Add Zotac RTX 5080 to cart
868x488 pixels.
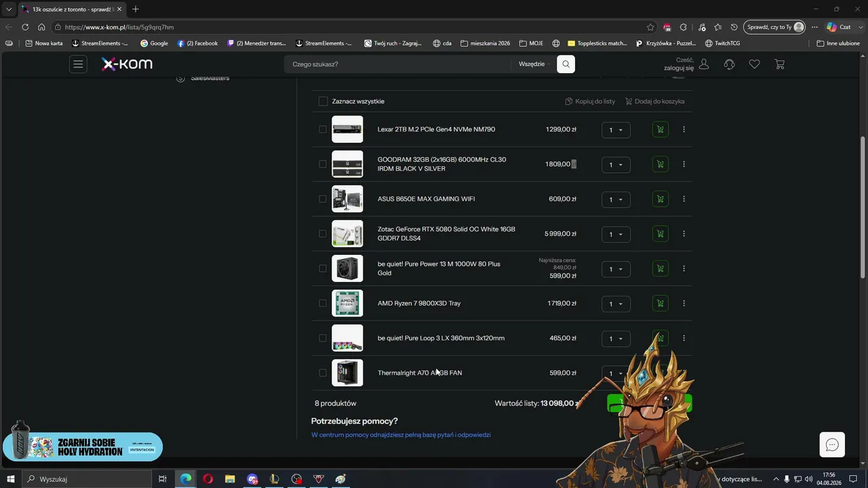[660, 234]
